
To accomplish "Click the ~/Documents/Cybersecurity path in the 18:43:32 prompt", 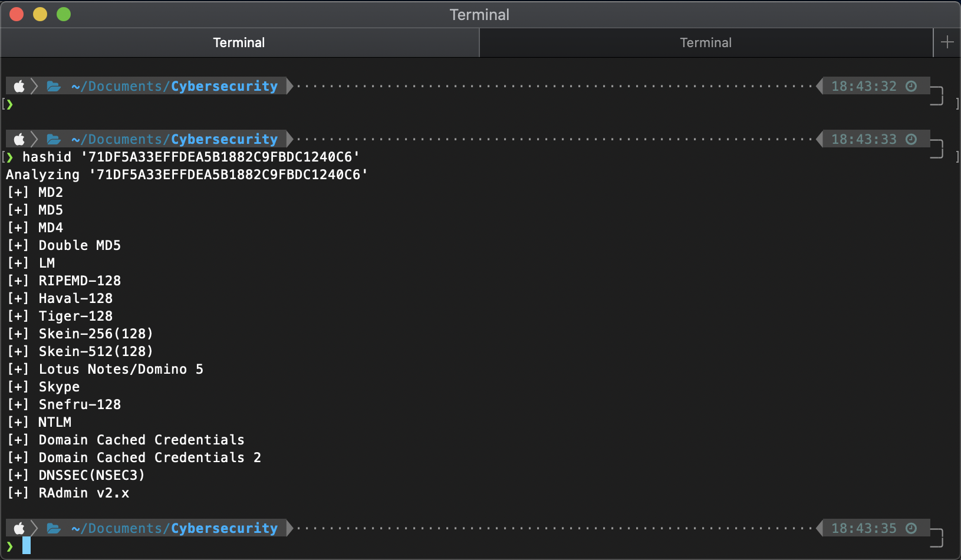I will pos(175,86).
